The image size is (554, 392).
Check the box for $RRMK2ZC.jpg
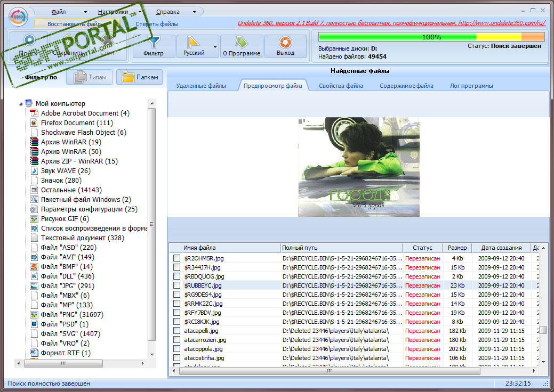pyautogui.click(x=176, y=304)
